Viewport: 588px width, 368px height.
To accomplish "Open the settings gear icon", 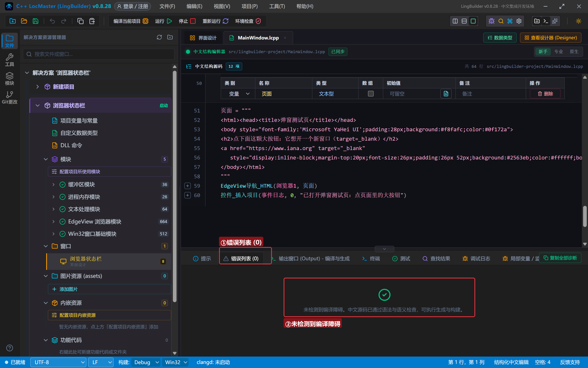I will [x=519, y=21].
